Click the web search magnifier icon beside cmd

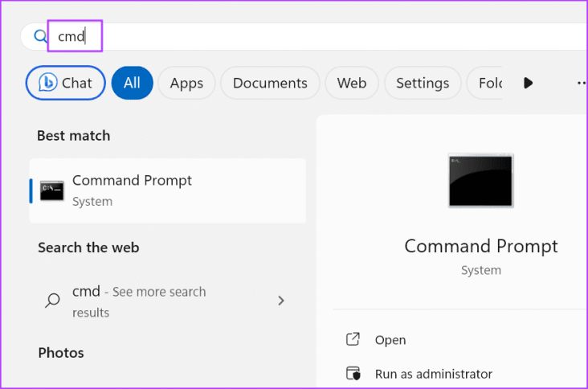point(52,301)
